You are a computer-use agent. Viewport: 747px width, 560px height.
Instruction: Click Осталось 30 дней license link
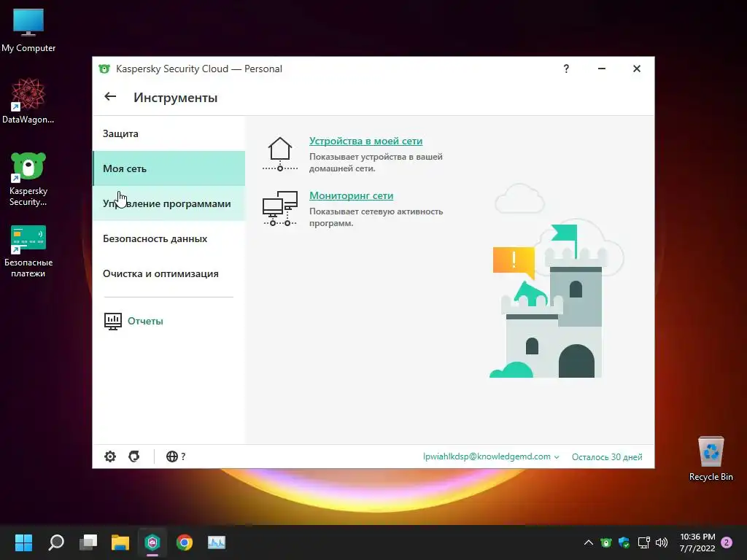point(607,457)
